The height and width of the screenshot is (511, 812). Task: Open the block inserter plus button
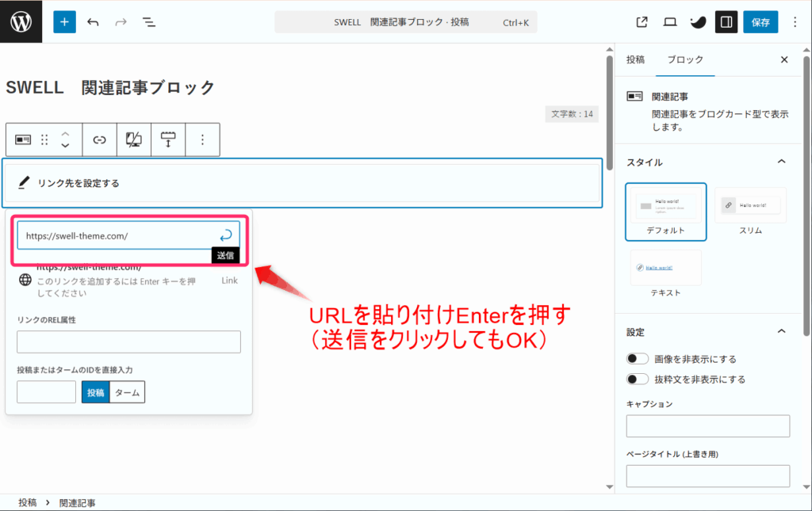coord(64,21)
